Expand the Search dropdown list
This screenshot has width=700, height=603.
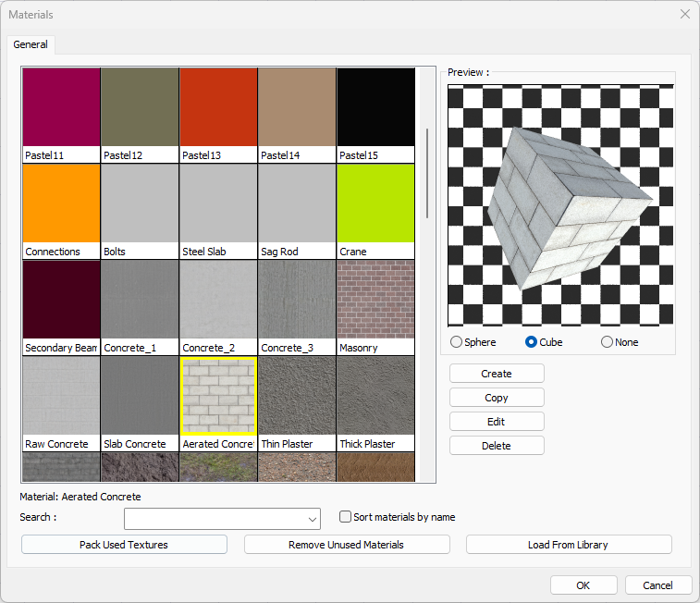point(312,518)
